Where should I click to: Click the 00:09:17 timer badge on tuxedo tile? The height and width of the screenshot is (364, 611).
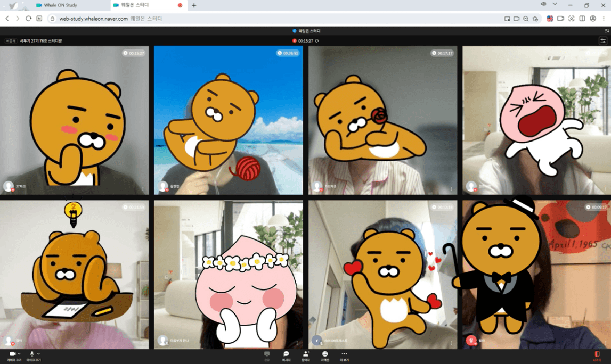point(596,207)
